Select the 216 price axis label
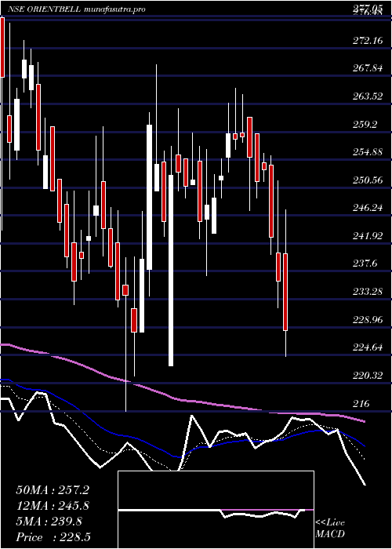The image size is (392, 549). pos(361,404)
